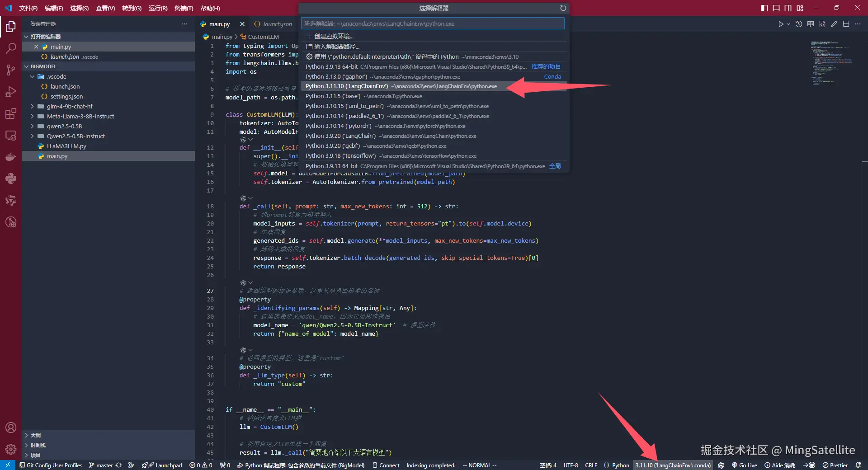
Task: Open the Search view in activity bar
Action: click(x=11, y=48)
